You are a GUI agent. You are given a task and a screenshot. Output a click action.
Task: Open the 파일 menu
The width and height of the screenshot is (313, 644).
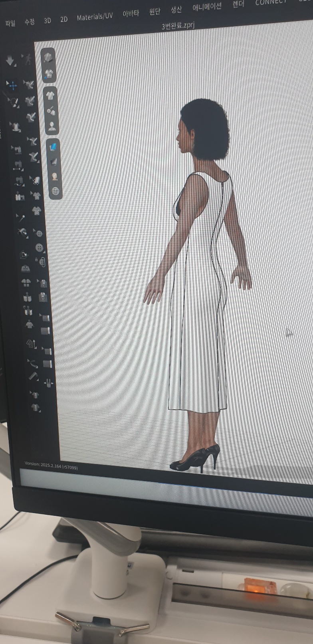(10, 23)
